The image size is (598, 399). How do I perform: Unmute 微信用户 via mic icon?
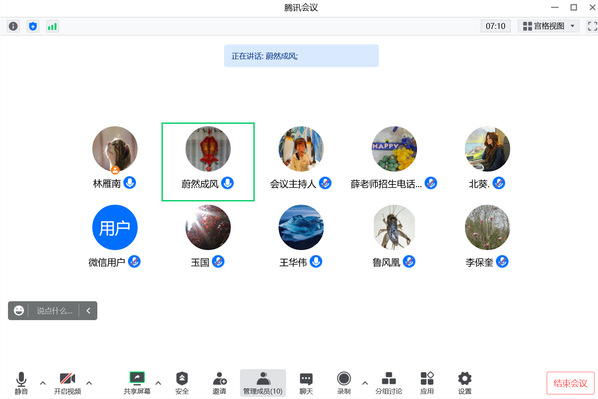(x=134, y=262)
